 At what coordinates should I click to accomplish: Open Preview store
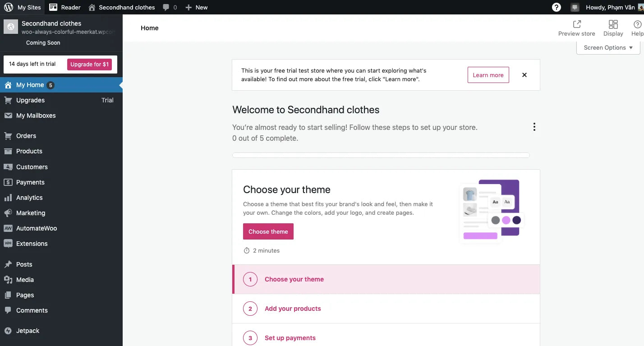coord(576,28)
